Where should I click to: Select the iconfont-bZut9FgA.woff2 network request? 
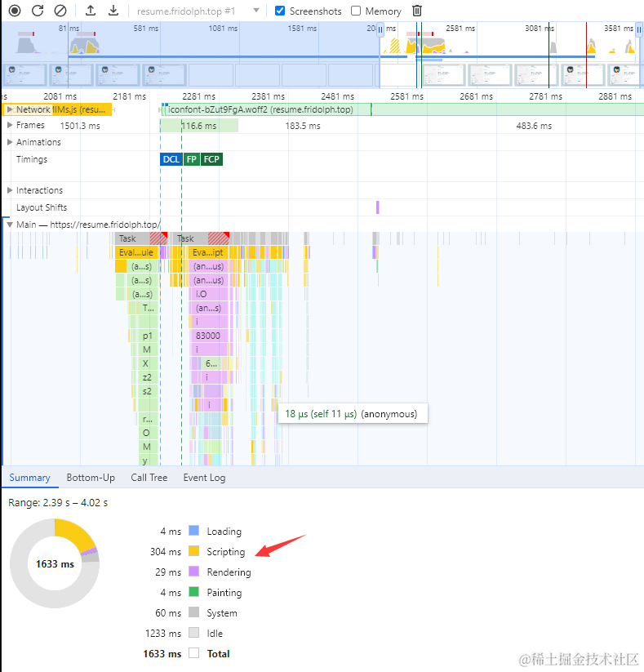coord(268,109)
